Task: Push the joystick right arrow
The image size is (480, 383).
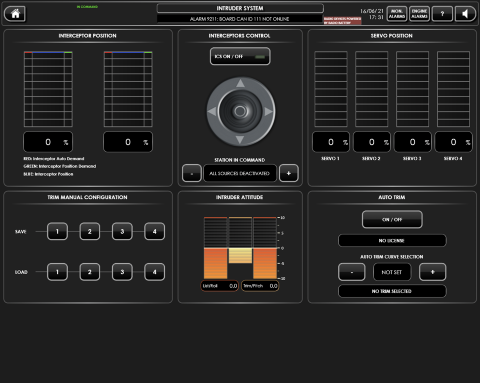Action: pyautogui.click(x=268, y=111)
